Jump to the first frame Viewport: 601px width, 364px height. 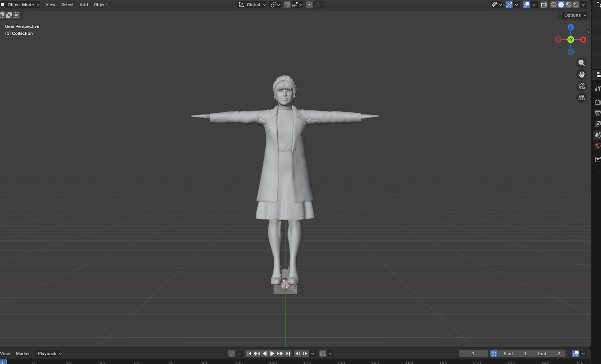(x=249, y=354)
